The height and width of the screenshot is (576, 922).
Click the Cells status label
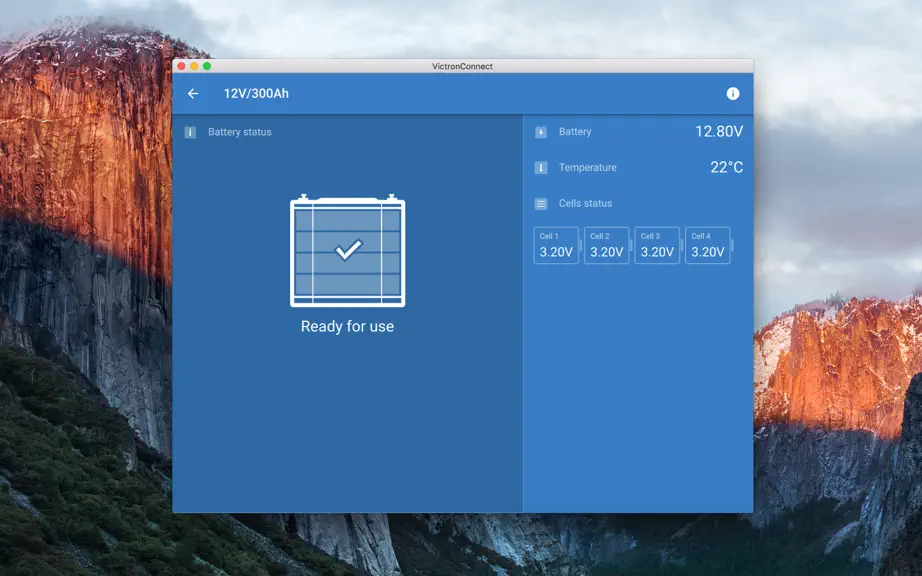pyautogui.click(x=586, y=203)
